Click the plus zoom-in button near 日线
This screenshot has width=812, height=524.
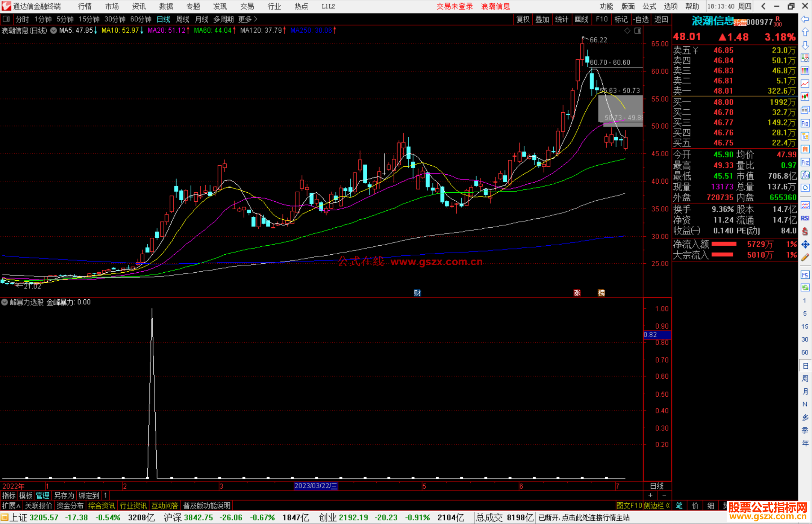tap(650, 495)
